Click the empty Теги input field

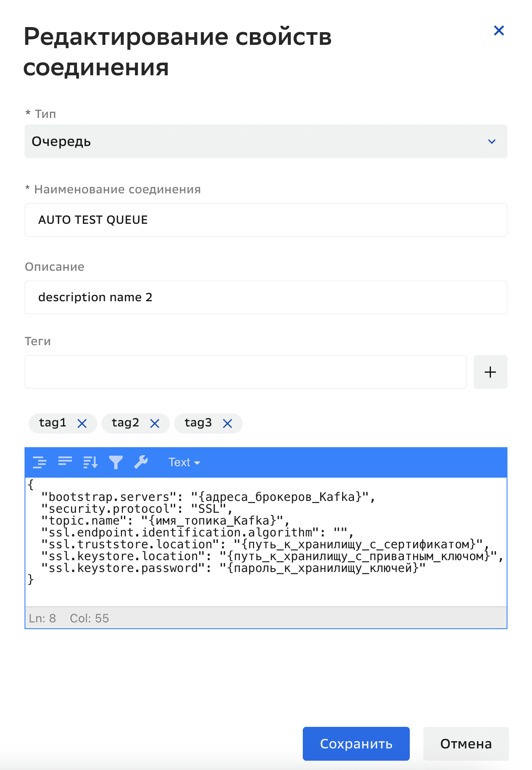[245, 372]
